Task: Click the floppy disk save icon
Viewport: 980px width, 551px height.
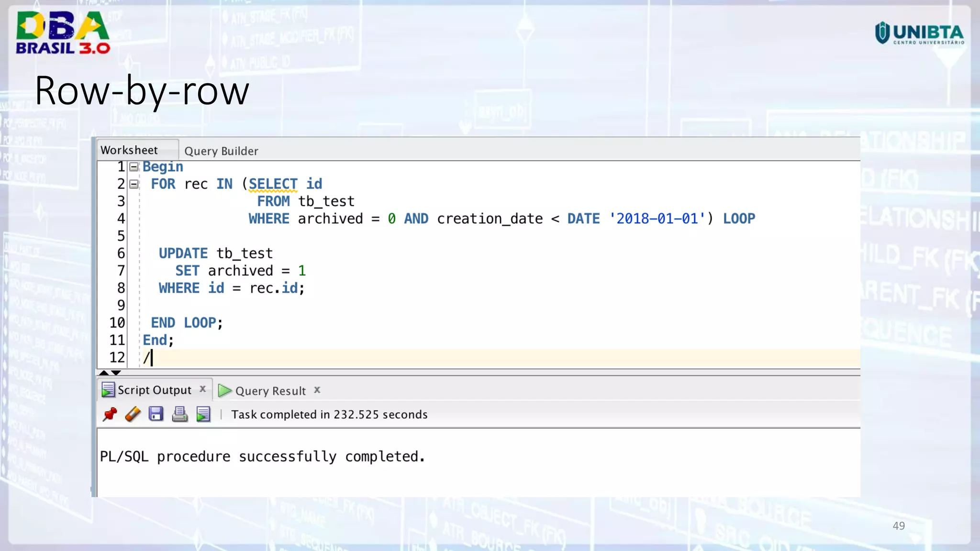Action: point(156,414)
